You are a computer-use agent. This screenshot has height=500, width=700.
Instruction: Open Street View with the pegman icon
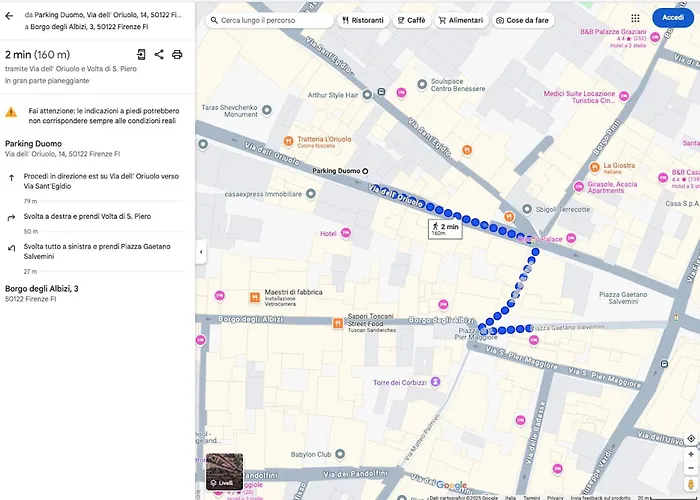pyautogui.click(x=691, y=484)
